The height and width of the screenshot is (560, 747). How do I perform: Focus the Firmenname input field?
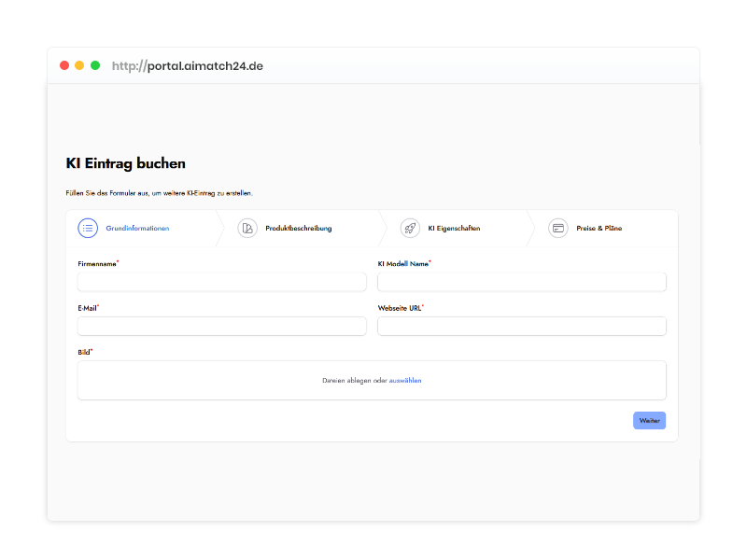click(x=221, y=282)
